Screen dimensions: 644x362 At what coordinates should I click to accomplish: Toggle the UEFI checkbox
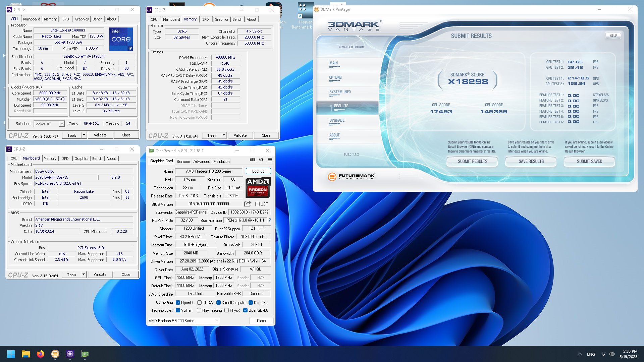point(257,204)
